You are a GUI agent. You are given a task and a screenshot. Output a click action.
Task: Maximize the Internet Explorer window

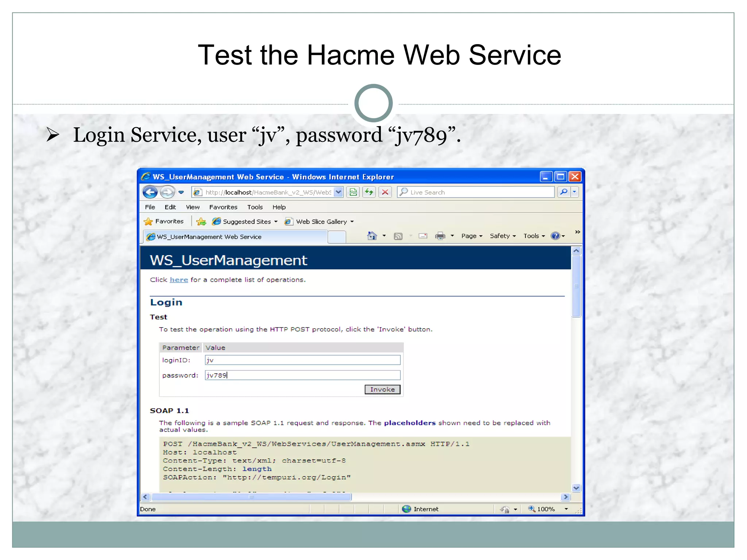(561, 177)
